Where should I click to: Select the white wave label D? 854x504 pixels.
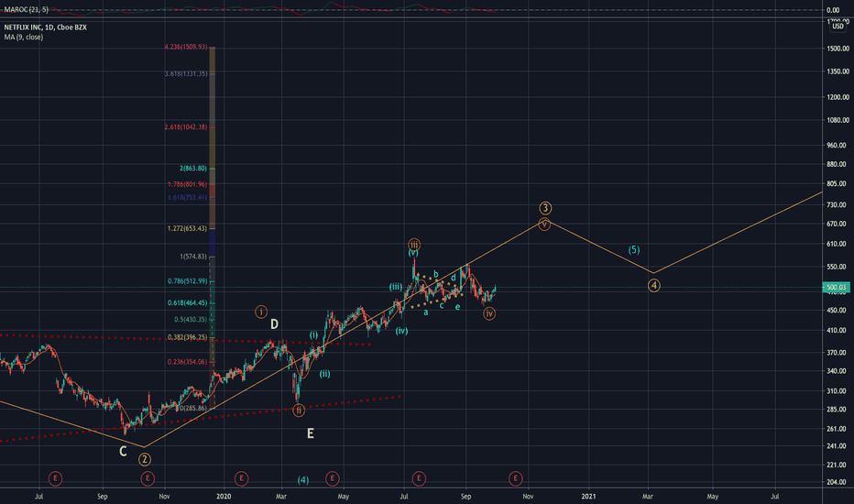275,324
